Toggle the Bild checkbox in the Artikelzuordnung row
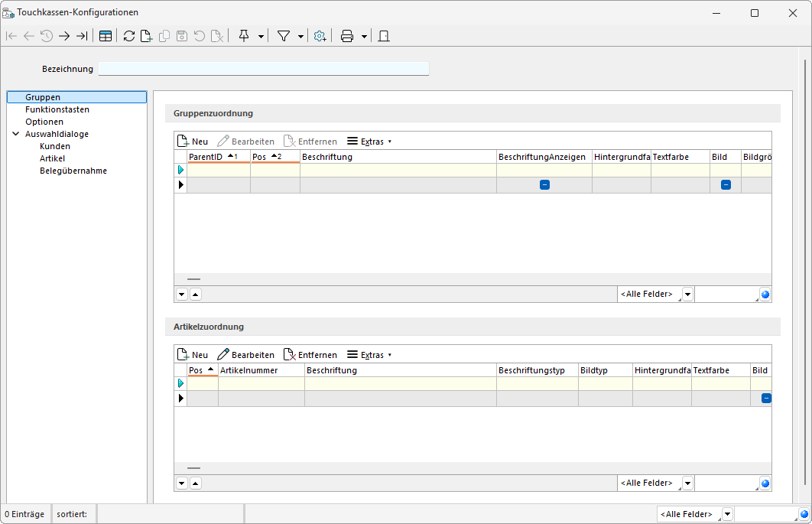This screenshot has width=812, height=524. 765,398
